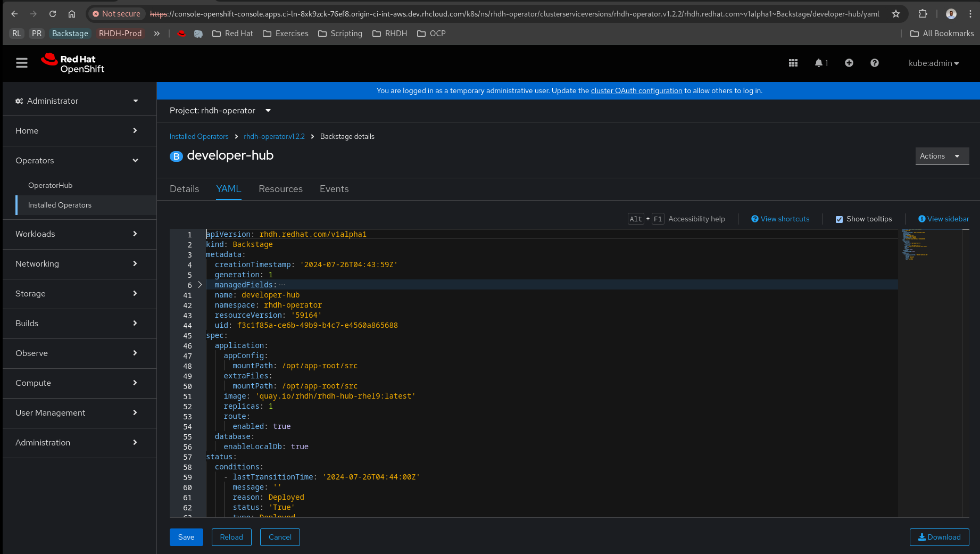Click the browser reload icon
Screen dimensions: 980x554
53,14
